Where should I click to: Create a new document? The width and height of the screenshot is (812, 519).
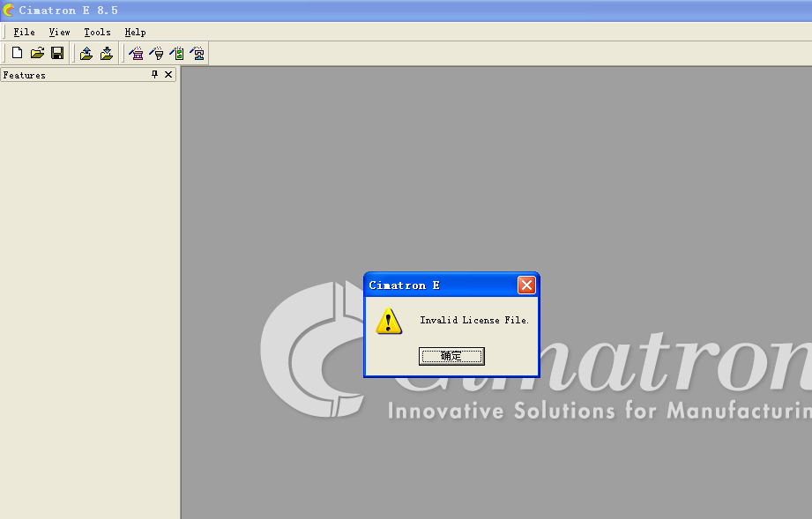pos(16,52)
